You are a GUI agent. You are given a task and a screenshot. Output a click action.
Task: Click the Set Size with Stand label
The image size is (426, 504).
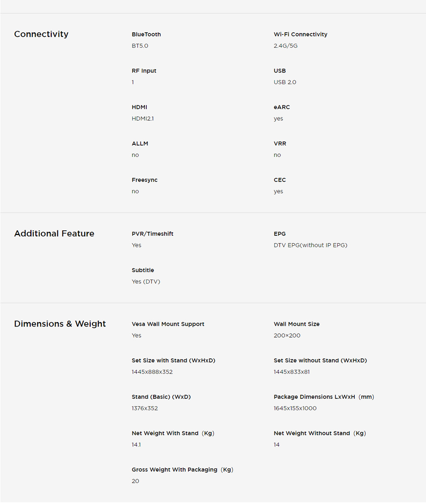(x=173, y=360)
